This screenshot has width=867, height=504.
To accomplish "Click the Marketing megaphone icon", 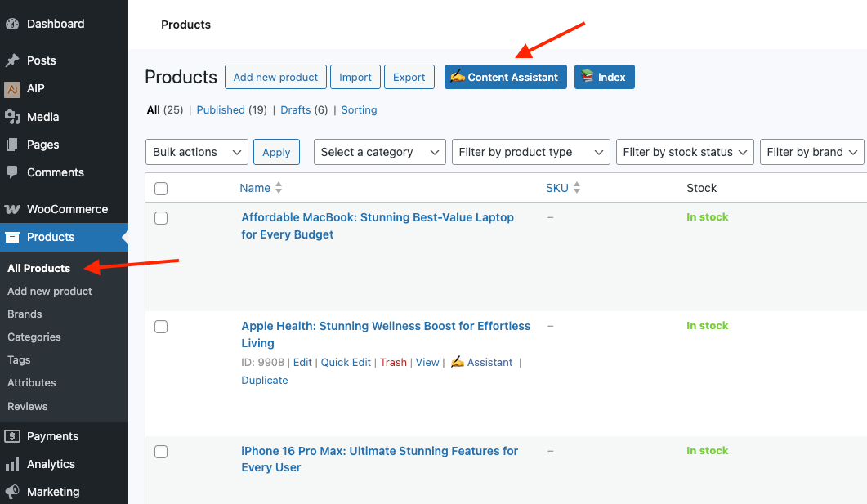I will [12, 492].
